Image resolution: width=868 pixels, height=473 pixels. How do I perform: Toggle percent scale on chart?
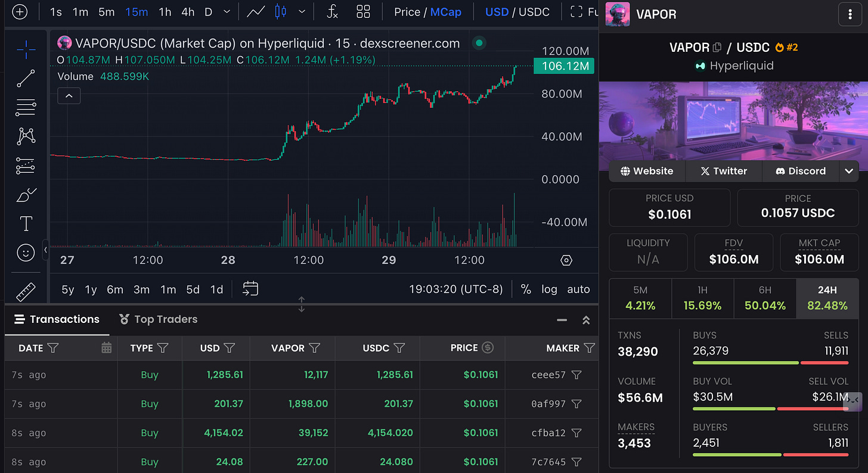click(x=526, y=290)
